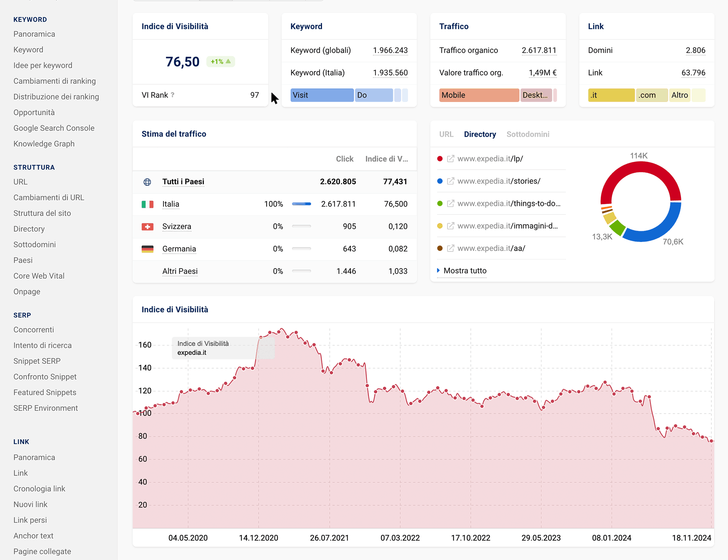Click the German flag icon
The width and height of the screenshot is (728, 560).
(147, 249)
